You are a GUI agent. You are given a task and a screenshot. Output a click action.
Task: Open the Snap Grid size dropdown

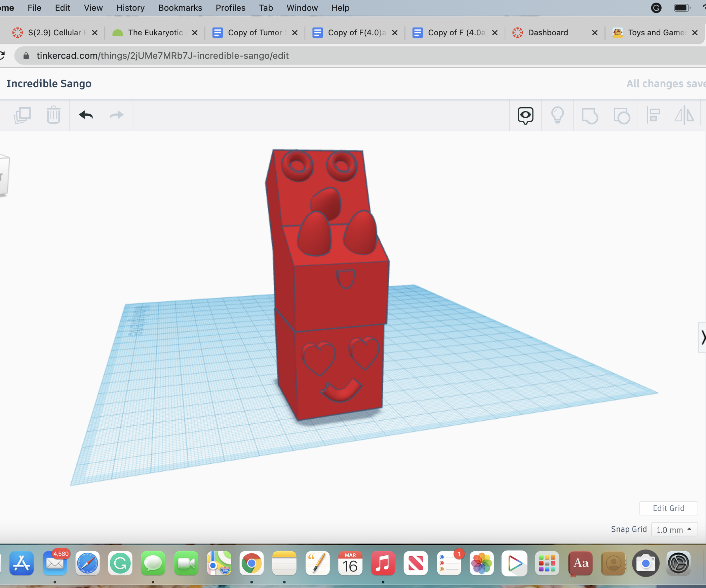point(674,530)
